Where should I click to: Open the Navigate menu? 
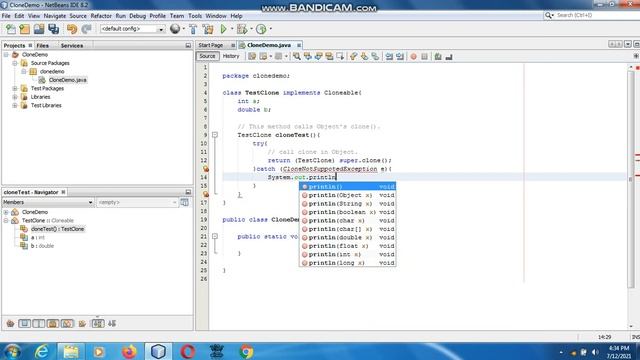(55, 16)
